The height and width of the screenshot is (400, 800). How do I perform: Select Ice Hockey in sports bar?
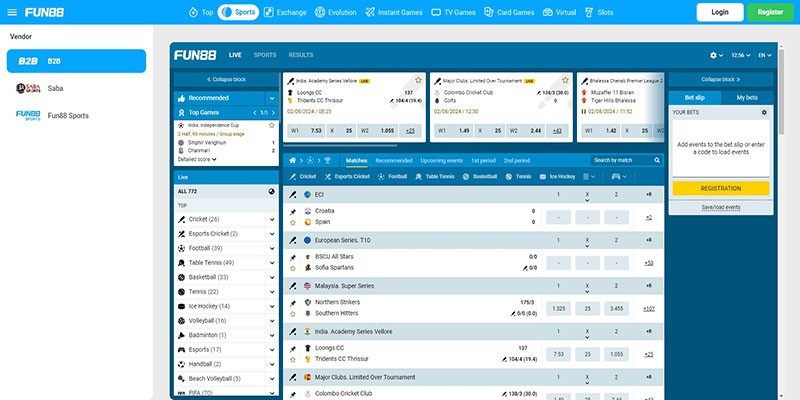click(x=557, y=177)
